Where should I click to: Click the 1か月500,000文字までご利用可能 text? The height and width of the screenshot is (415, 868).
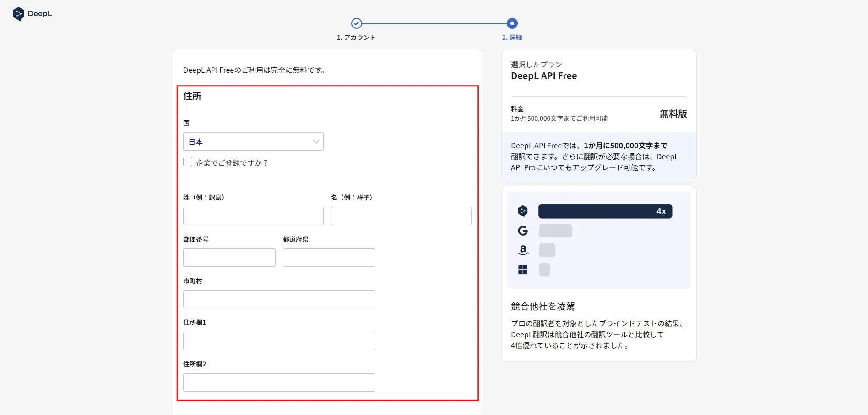pos(559,119)
